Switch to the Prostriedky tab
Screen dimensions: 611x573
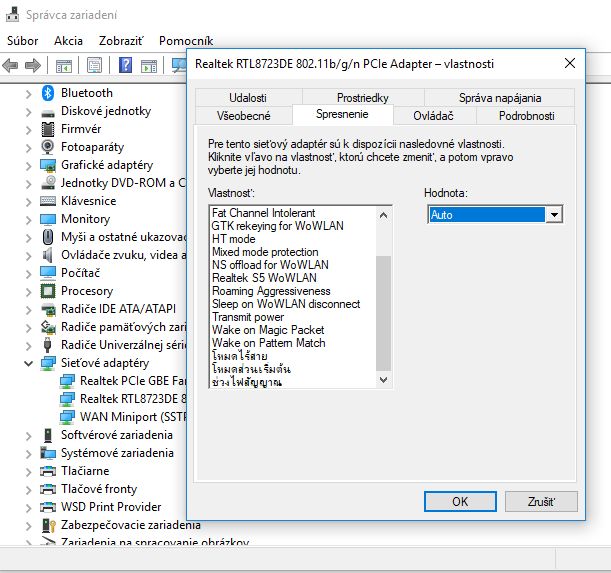click(x=362, y=98)
